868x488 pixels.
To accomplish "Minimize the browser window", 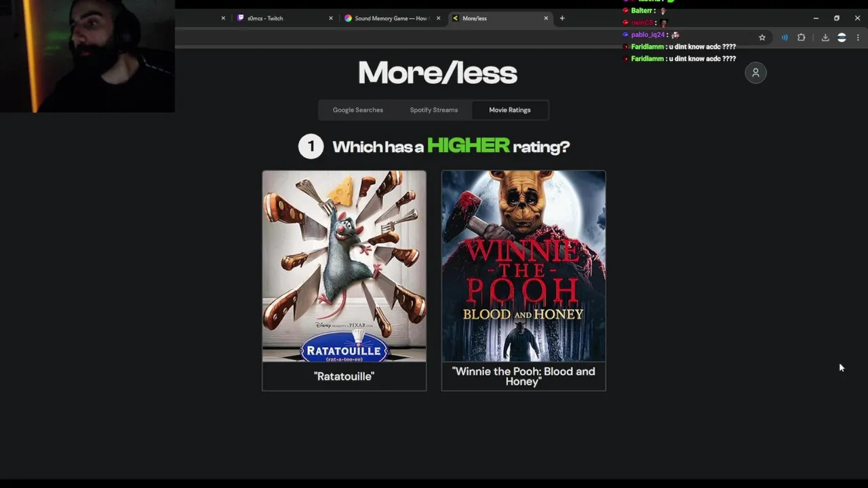I will pyautogui.click(x=816, y=18).
